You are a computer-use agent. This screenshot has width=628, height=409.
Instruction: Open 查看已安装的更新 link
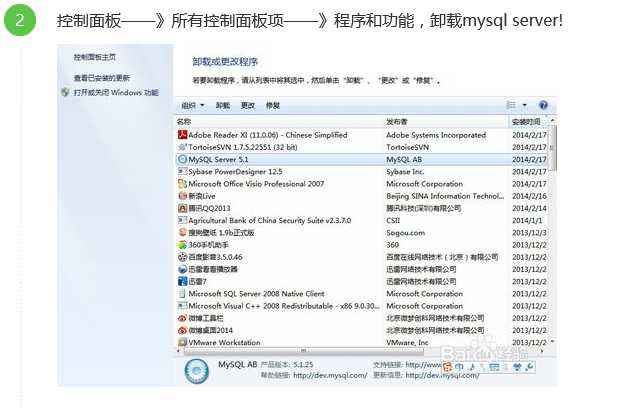[x=102, y=78]
